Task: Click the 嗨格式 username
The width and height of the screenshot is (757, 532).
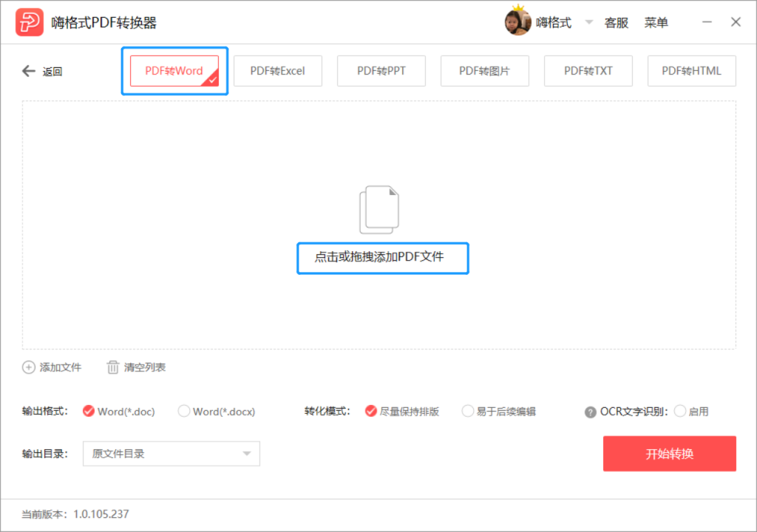Action: tap(554, 23)
